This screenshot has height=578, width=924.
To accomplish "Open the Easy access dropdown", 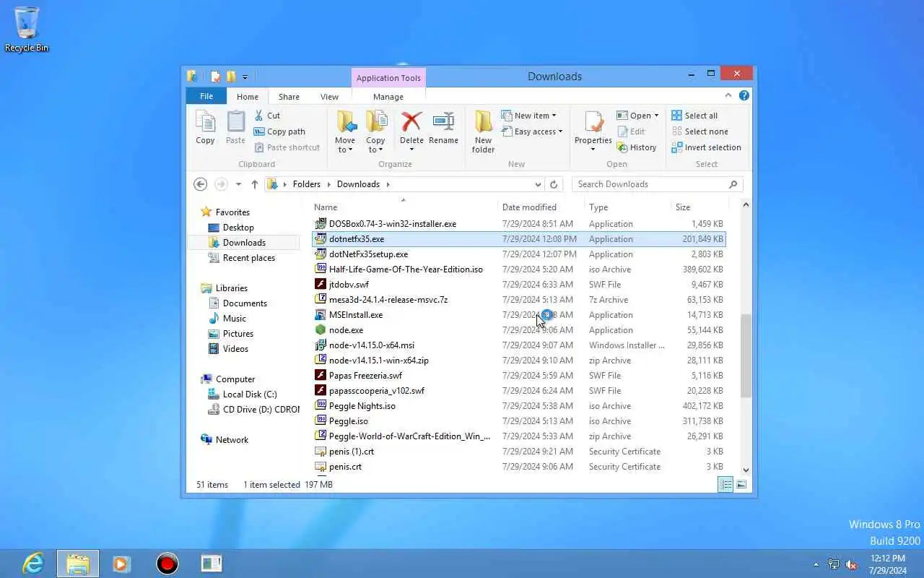I will [531, 131].
